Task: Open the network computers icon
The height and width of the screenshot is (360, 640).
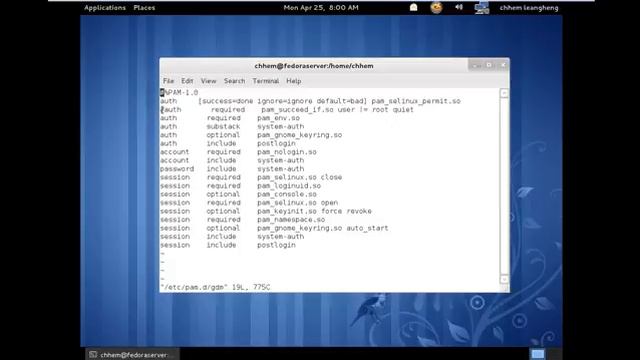Action: pos(482,8)
